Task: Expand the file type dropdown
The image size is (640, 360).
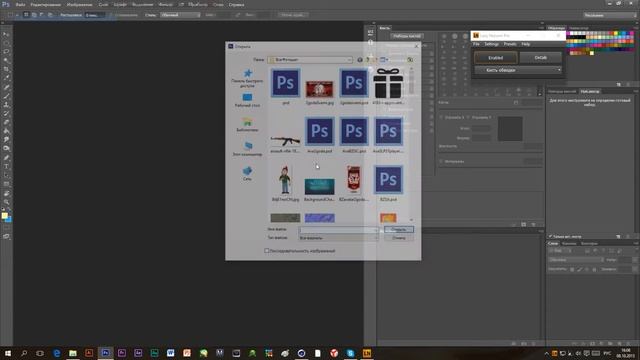Action: pos(376,238)
